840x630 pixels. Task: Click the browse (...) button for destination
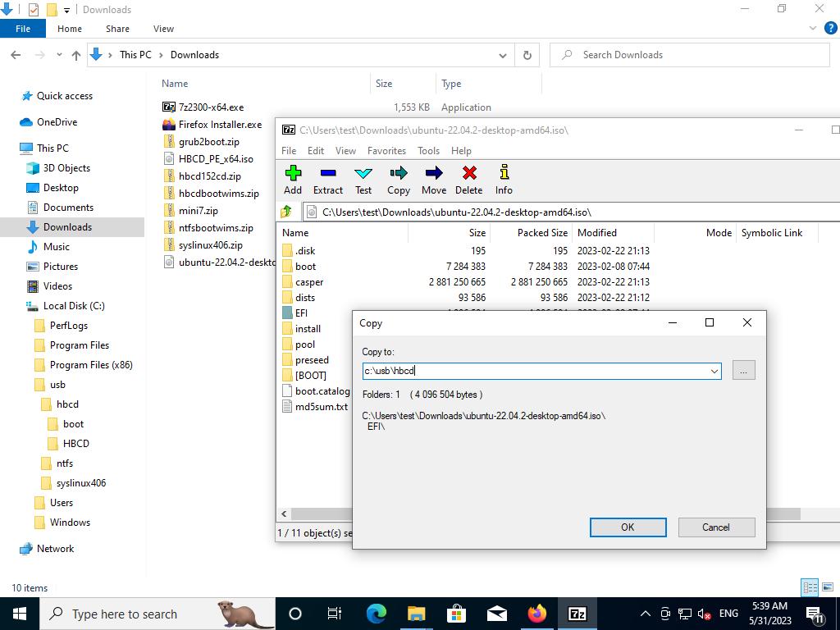743,371
